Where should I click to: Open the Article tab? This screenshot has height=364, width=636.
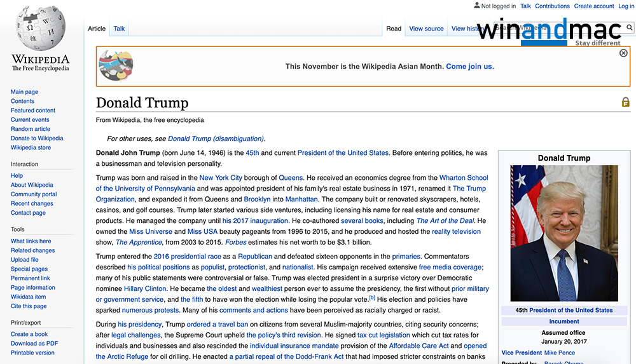click(x=97, y=29)
